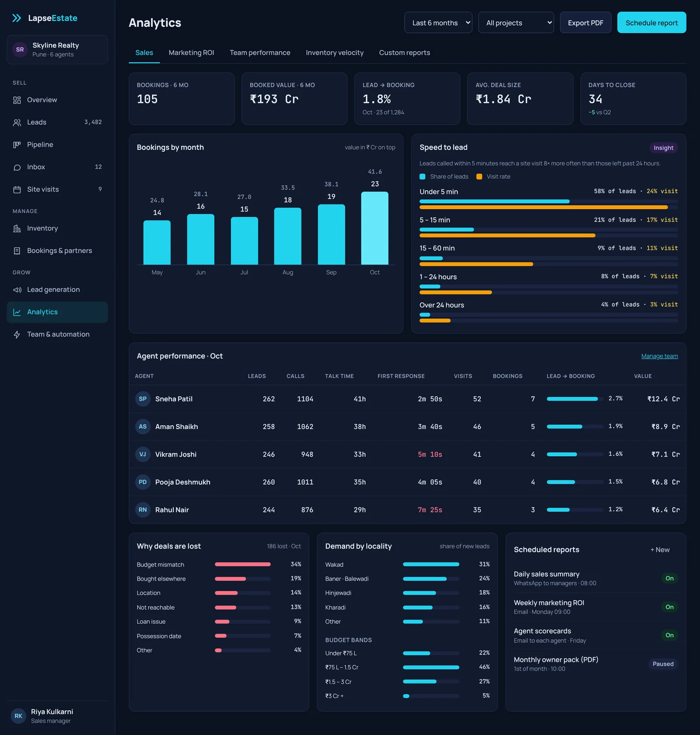Click the Insight badge on Speed to lead

coord(663,148)
